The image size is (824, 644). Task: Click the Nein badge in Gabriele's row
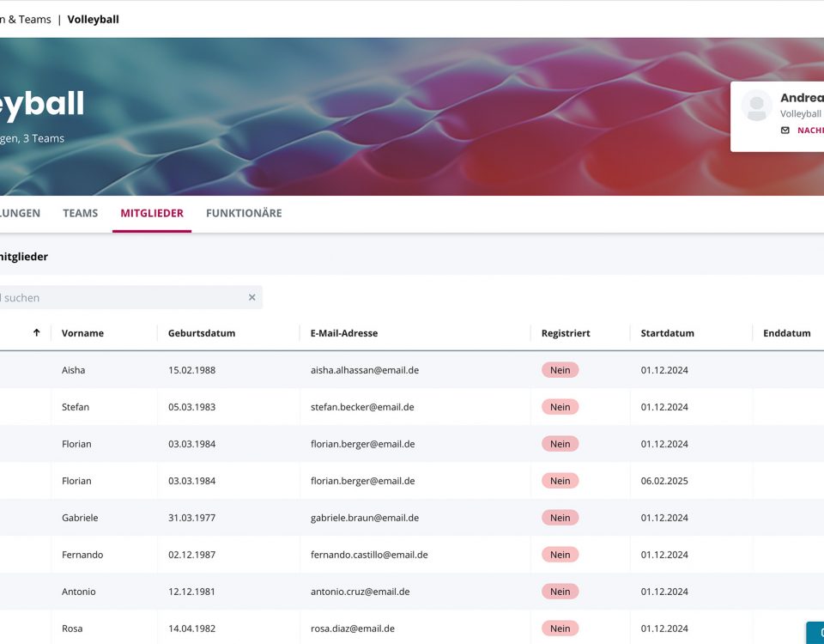560,518
